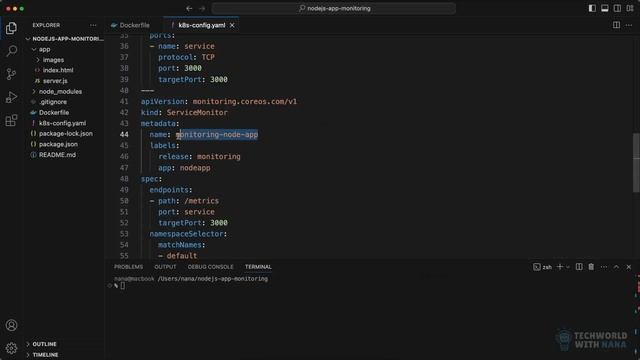
Task: Go back with the navigation arrow
Action: [189, 8]
